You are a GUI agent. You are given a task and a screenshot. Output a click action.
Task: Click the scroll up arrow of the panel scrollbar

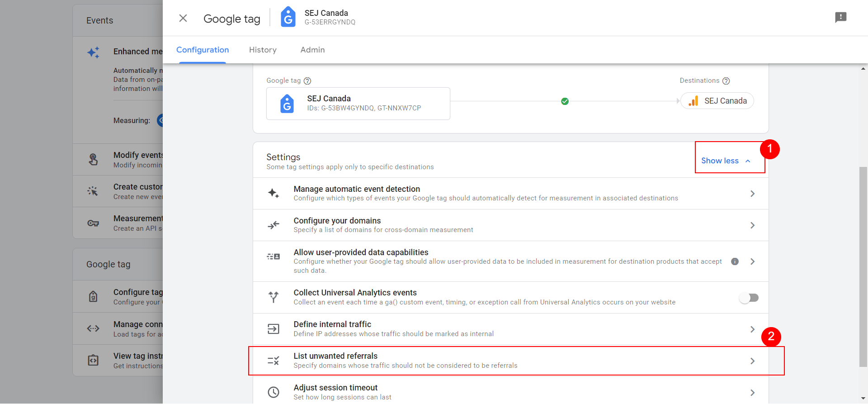tap(863, 69)
